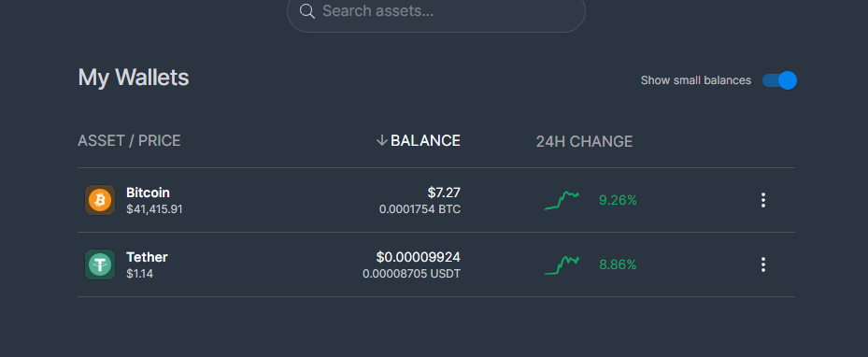The image size is (868, 357).
Task: Click the Tether 24h sparkline chart
Action: [x=562, y=265]
